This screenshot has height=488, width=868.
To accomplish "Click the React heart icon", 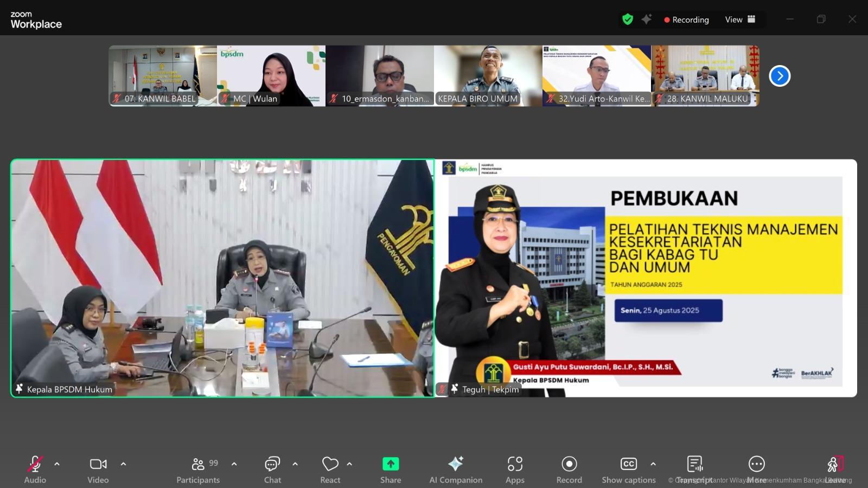I will tap(330, 469).
